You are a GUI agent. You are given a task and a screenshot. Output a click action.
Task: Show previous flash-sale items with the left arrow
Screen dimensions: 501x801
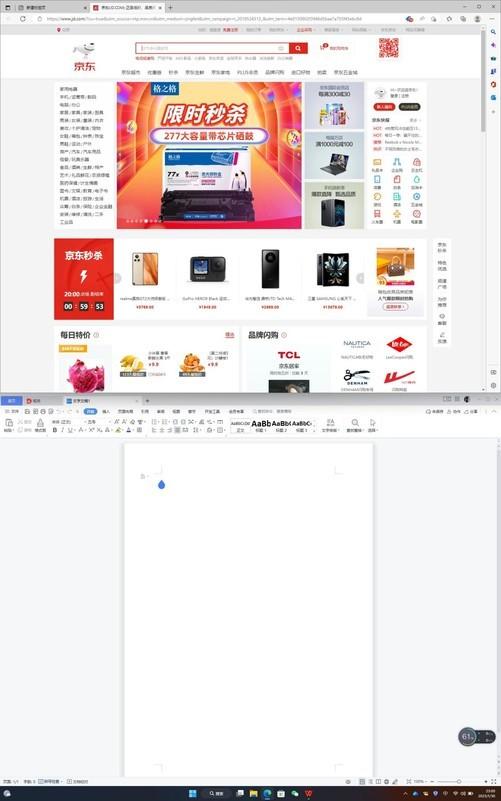point(117,278)
